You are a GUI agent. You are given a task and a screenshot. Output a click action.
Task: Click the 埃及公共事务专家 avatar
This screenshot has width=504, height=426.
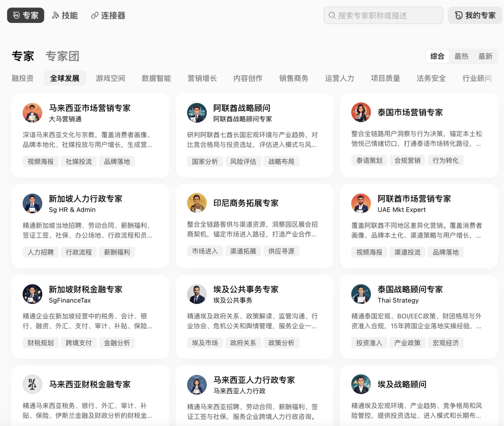tap(197, 294)
